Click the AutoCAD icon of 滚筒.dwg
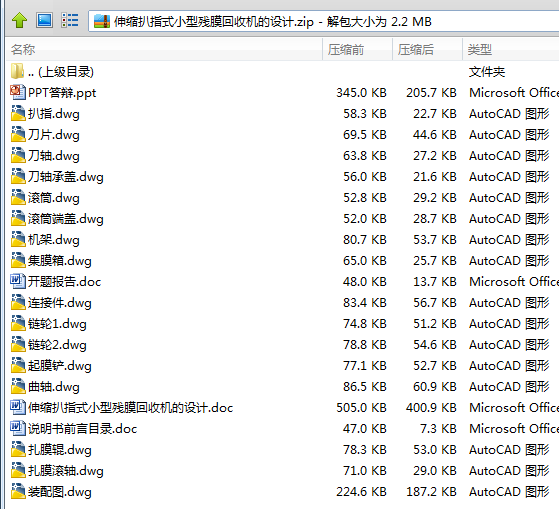Screen dimensions: 559x509 pos(18,197)
